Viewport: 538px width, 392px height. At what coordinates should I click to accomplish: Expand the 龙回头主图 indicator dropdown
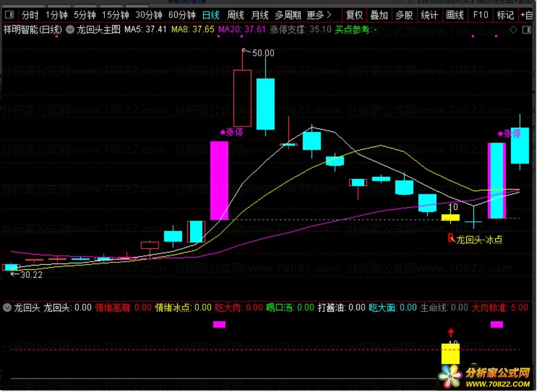pyautogui.click(x=70, y=30)
